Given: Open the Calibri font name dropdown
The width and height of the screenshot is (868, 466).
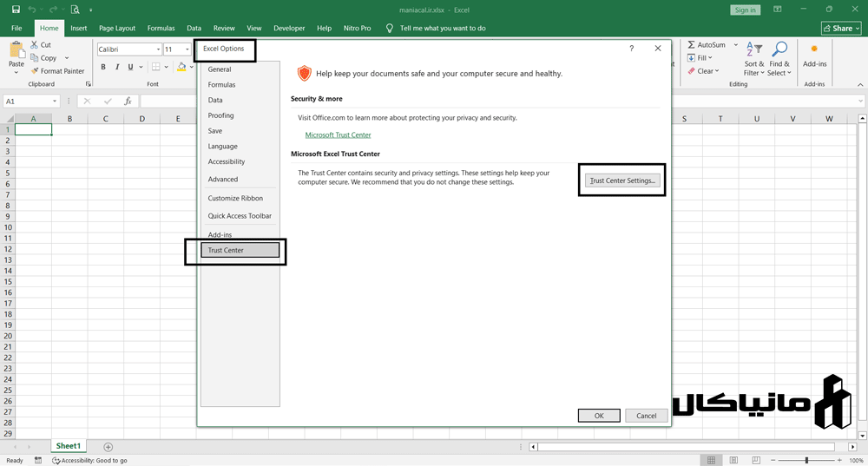Looking at the screenshot, I should pos(158,49).
